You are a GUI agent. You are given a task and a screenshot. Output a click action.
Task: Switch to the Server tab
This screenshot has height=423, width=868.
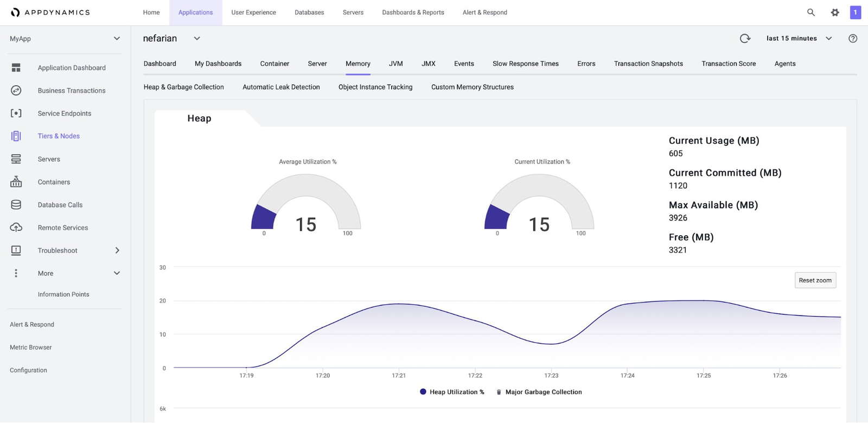coord(317,64)
